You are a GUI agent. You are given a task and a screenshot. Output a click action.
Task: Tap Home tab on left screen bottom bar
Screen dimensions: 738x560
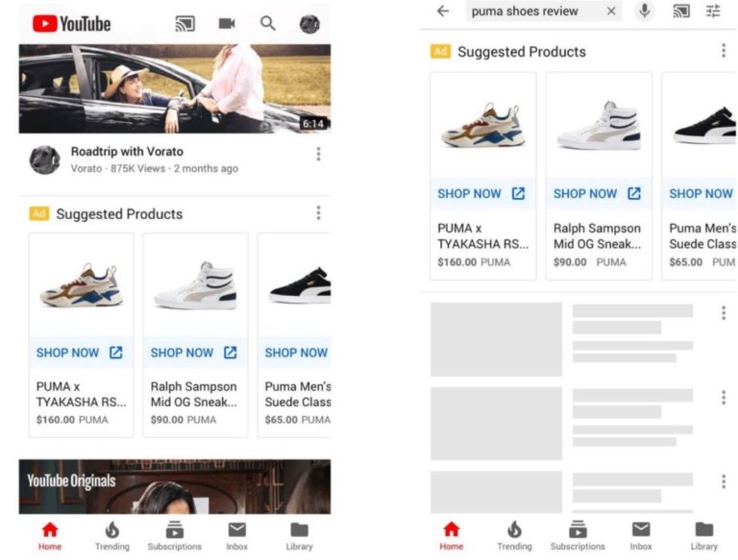[50, 536]
